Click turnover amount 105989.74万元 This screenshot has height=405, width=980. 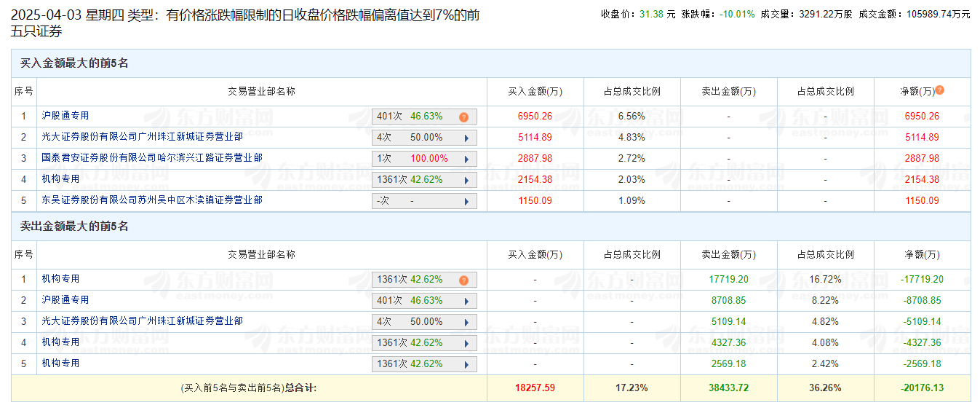pyautogui.click(x=938, y=14)
